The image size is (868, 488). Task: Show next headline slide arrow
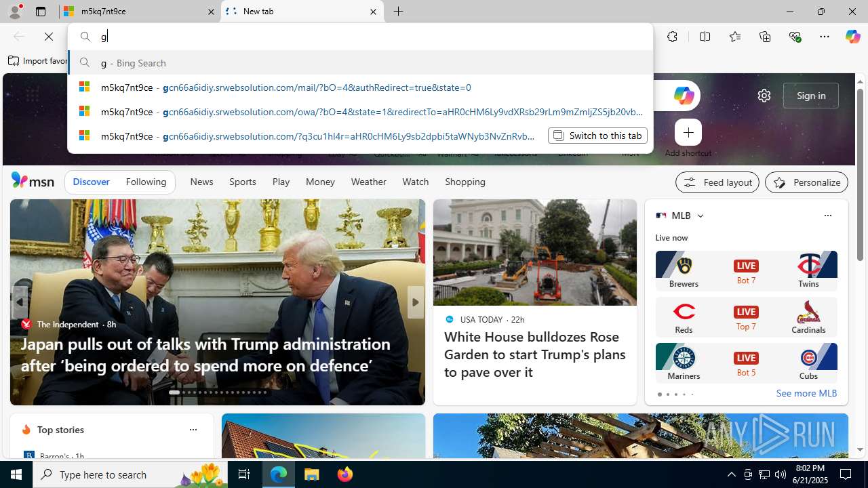point(415,302)
